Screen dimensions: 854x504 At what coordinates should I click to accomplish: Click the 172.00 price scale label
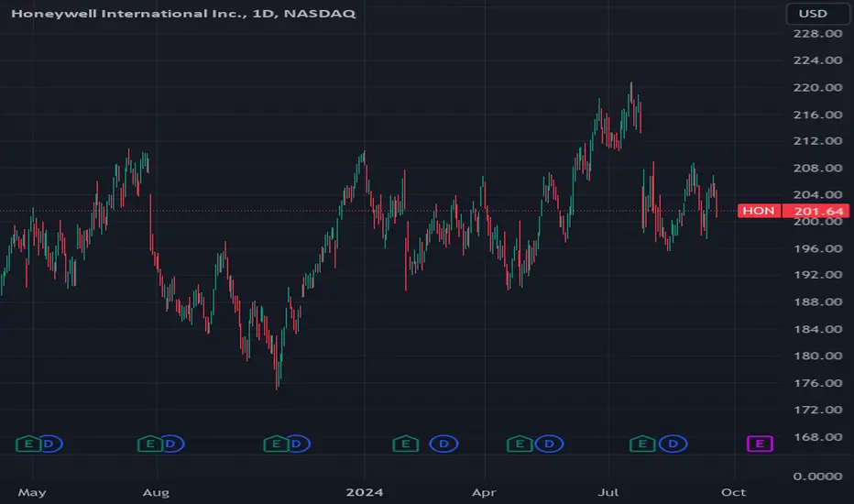tap(817, 411)
